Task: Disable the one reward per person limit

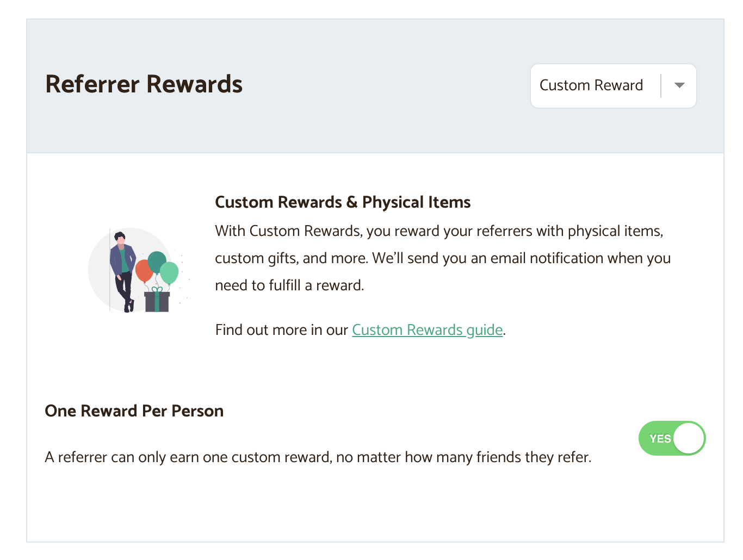Action: click(x=672, y=438)
